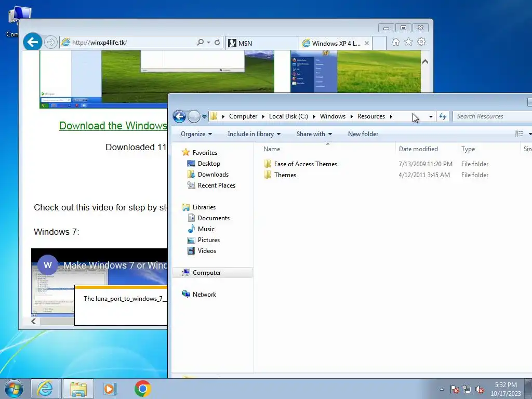Open the Organize menu
532x399 pixels.
(196, 134)
